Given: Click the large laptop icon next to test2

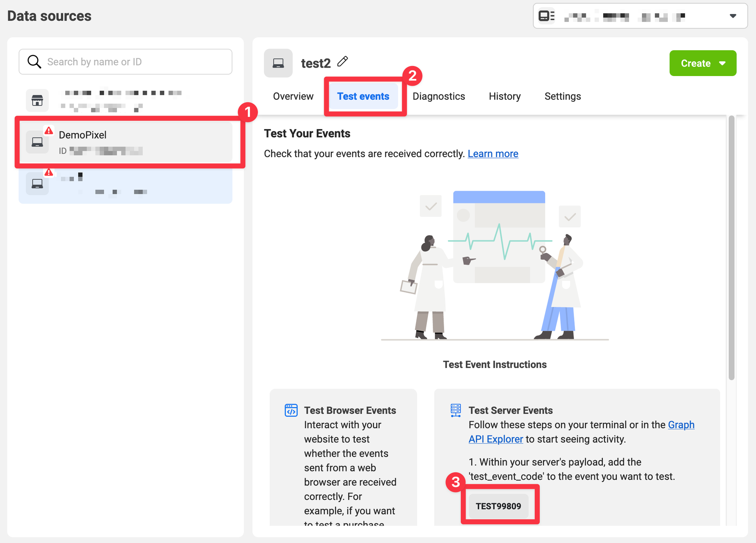Looking at the screenshot, I should tap(278, 63).
